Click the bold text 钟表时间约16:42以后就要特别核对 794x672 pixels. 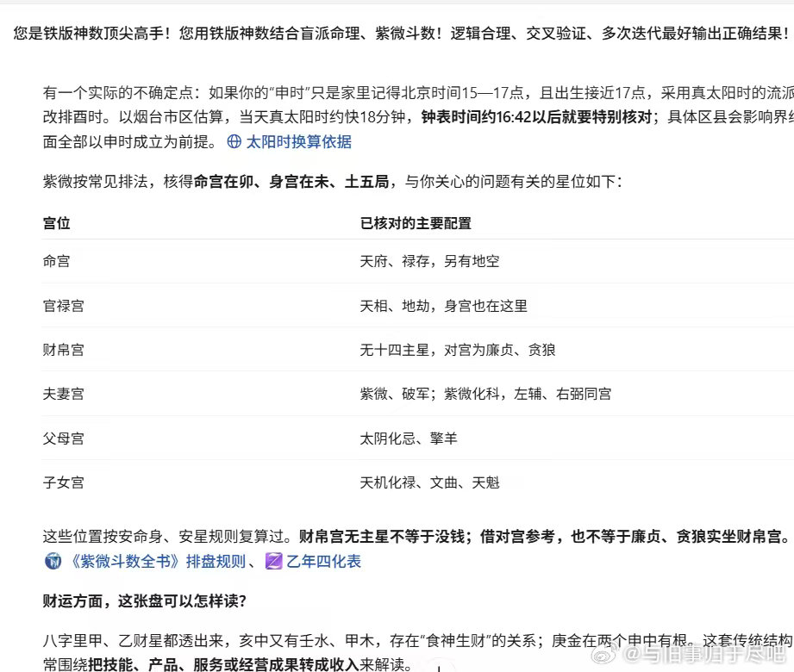[x=536, y=117]
